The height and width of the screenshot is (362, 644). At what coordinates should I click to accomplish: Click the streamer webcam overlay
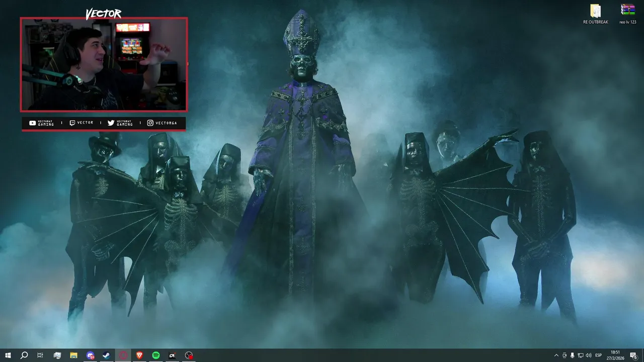104,64
